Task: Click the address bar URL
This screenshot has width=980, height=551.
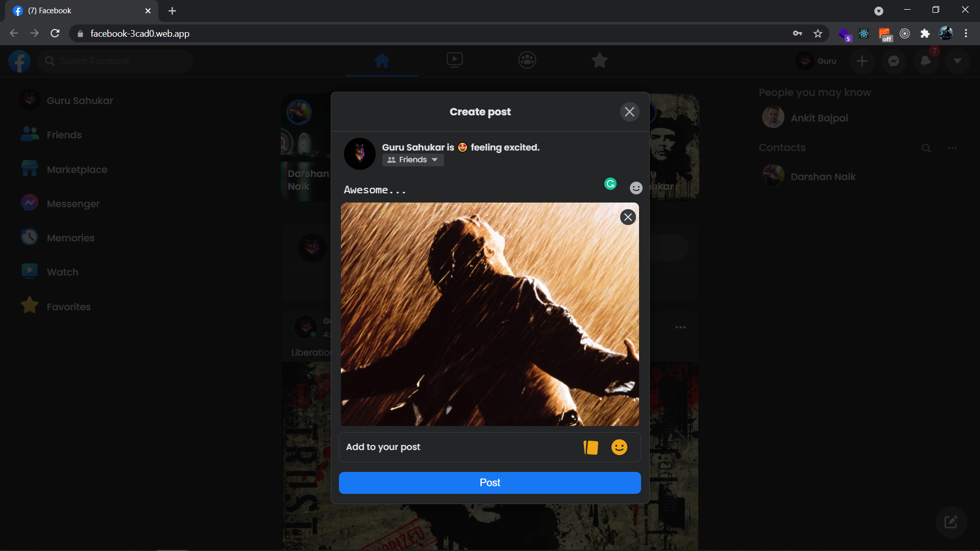Action: pyautogui.click(x=140, y=34)
